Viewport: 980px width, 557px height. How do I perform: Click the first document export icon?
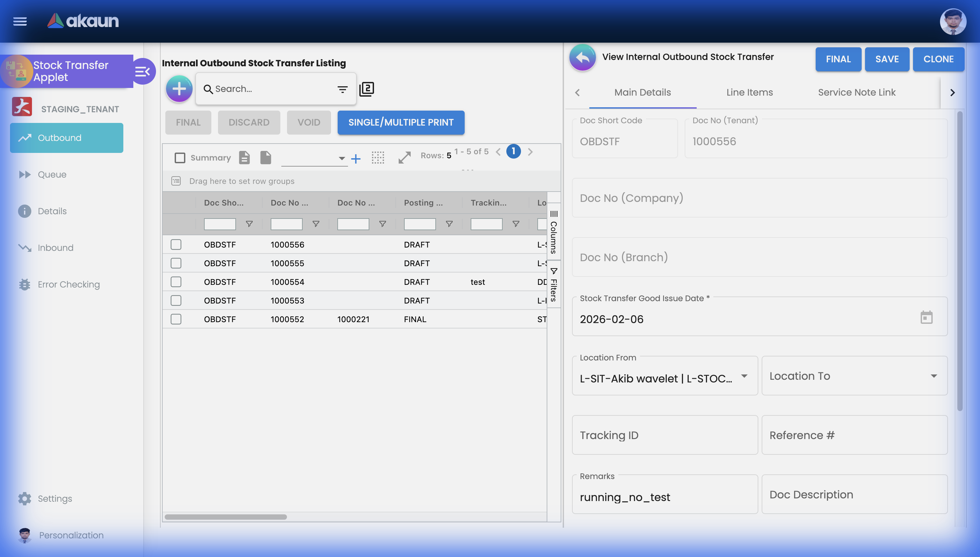coord(244,157)
